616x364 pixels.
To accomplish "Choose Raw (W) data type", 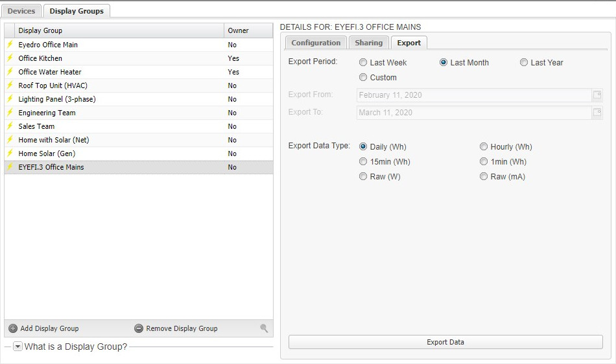I will [363, 177].
